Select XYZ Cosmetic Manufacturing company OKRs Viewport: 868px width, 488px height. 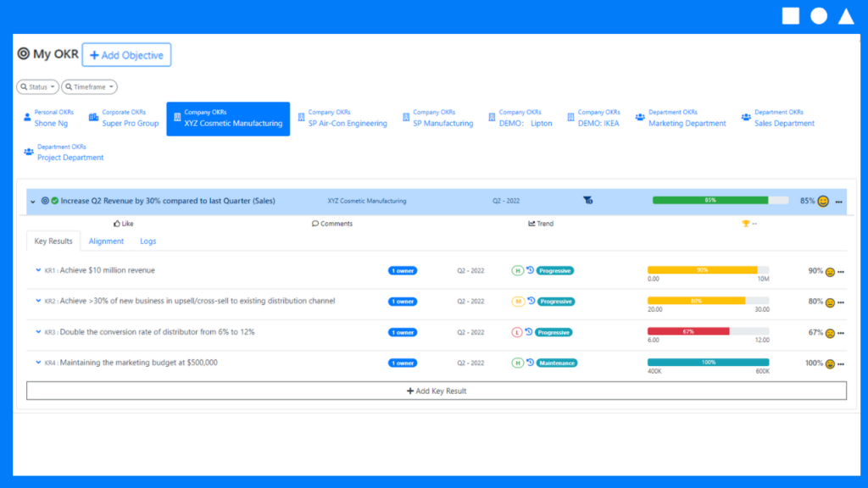pyautogui.click(x=228, y=119)
